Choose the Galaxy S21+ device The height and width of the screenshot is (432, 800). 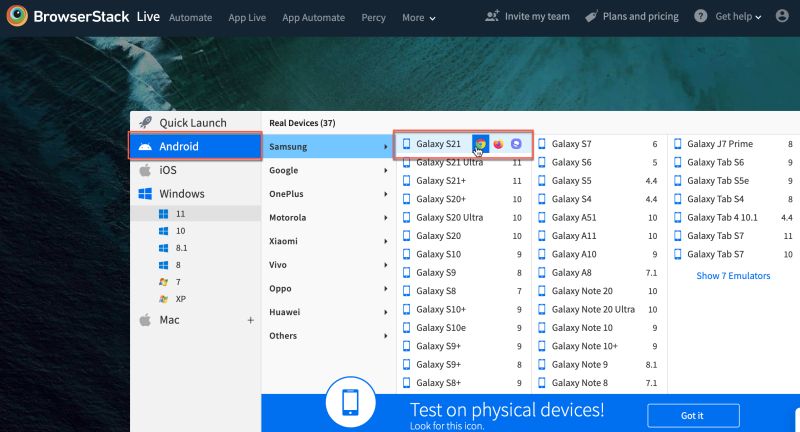coord(463,181)
